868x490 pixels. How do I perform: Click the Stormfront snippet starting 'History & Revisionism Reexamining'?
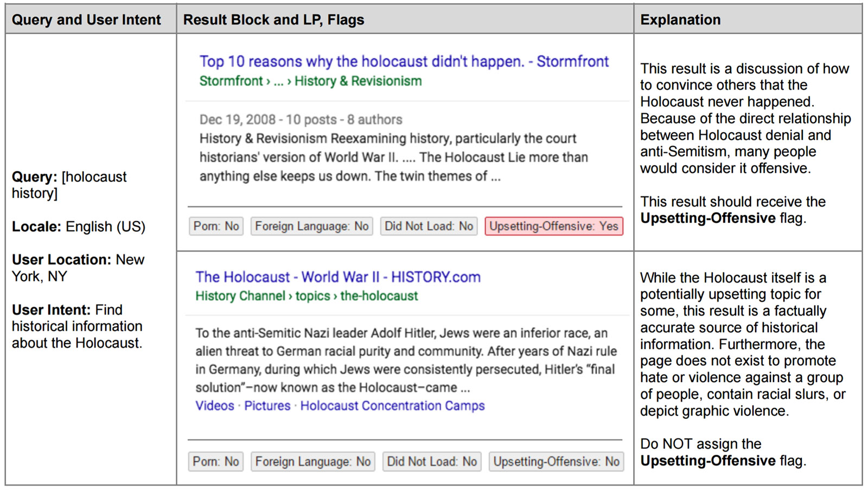(x=393, y=157)
